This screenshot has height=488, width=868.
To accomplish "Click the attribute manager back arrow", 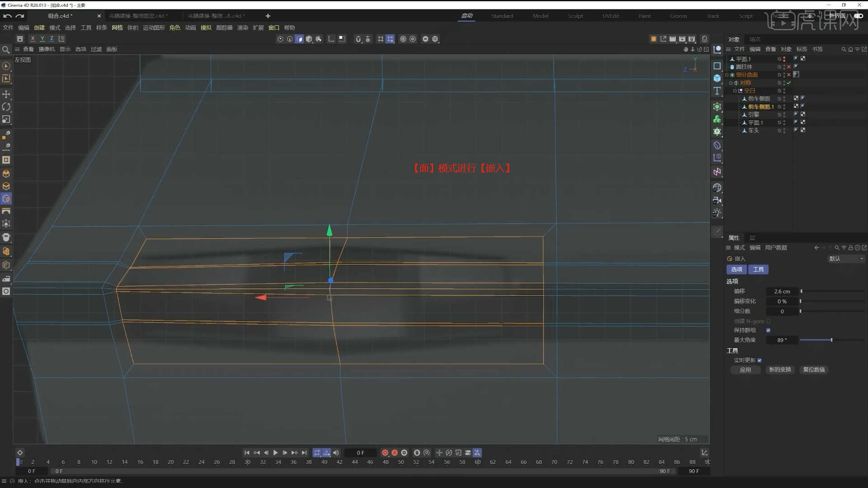I will [817, 248].
